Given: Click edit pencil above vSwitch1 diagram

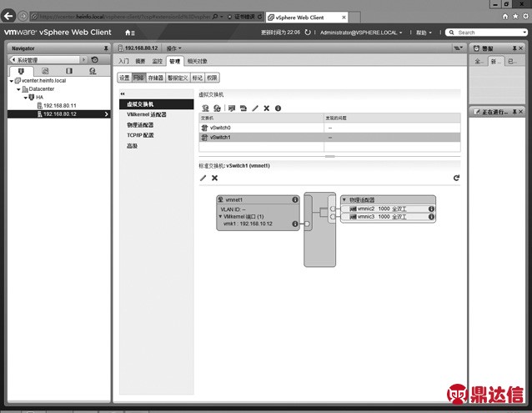Looking at the screenshot, I should pos(203,178).
